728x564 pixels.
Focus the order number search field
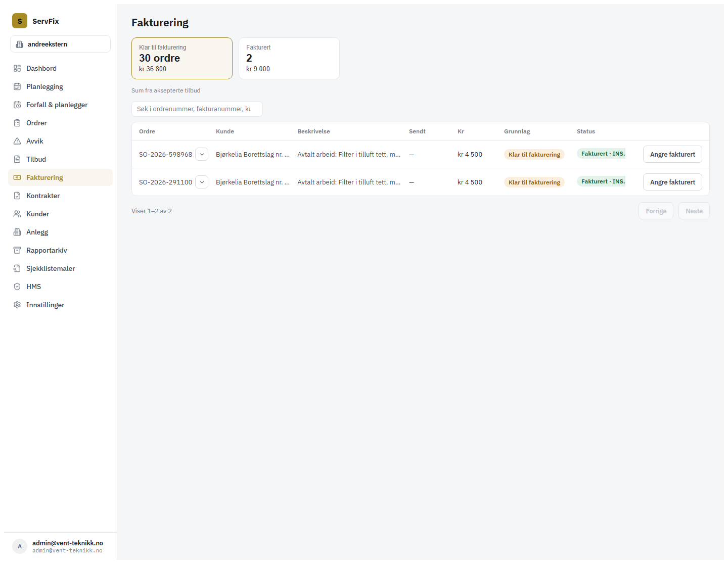click(197, 109)
